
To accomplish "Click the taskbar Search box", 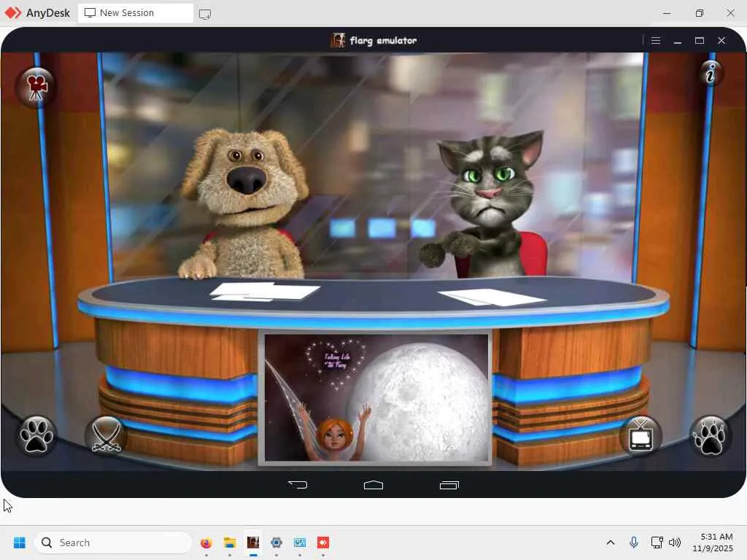I will (113, 542).
